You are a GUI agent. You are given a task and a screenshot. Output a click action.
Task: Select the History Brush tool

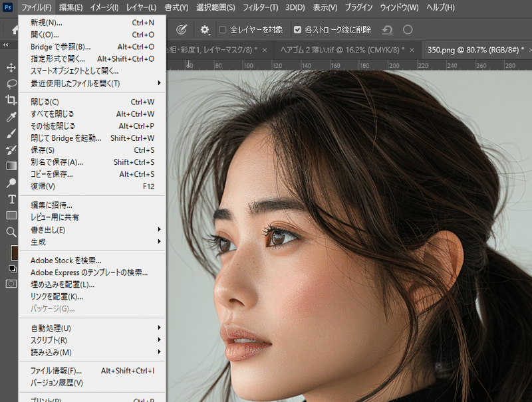point(11,150)
